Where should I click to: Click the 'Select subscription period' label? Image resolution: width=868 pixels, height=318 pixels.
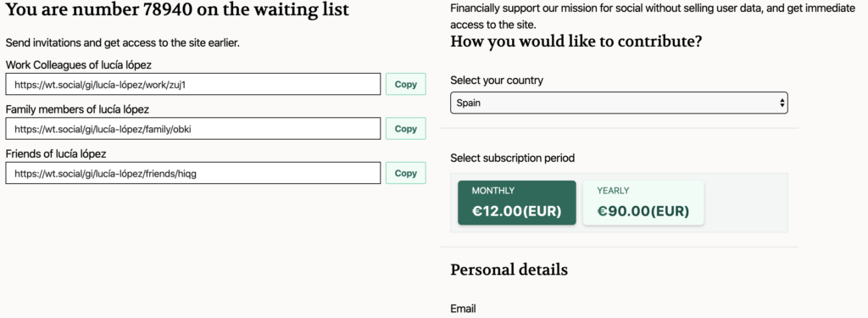[513, 158]
